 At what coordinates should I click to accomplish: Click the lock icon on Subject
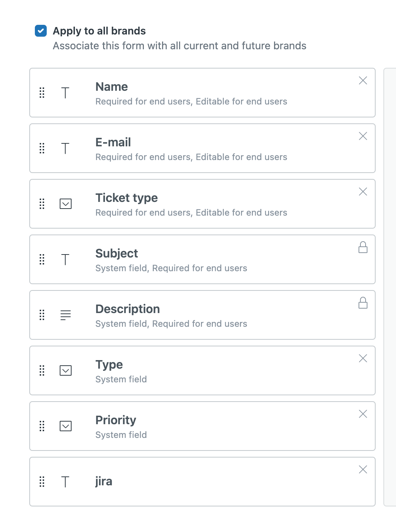[x=363, y=247]
